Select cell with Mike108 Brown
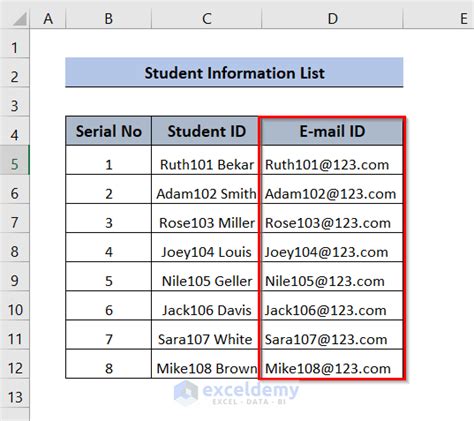Image resolution: width=474 pixels, height=421 pixels. 206,364
